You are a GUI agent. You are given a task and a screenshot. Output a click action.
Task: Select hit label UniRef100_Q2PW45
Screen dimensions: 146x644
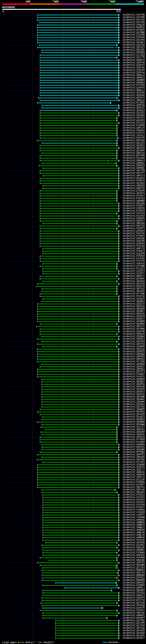pos(134,347)
